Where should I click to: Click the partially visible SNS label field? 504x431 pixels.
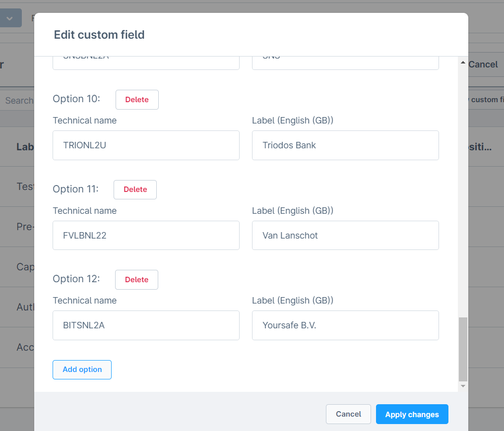coord(345,62)
